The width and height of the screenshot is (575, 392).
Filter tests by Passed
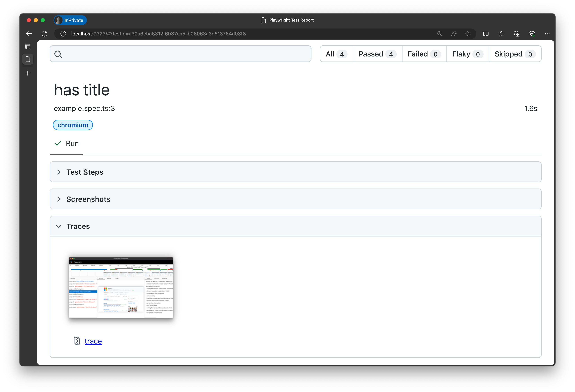tap(377, 54)
